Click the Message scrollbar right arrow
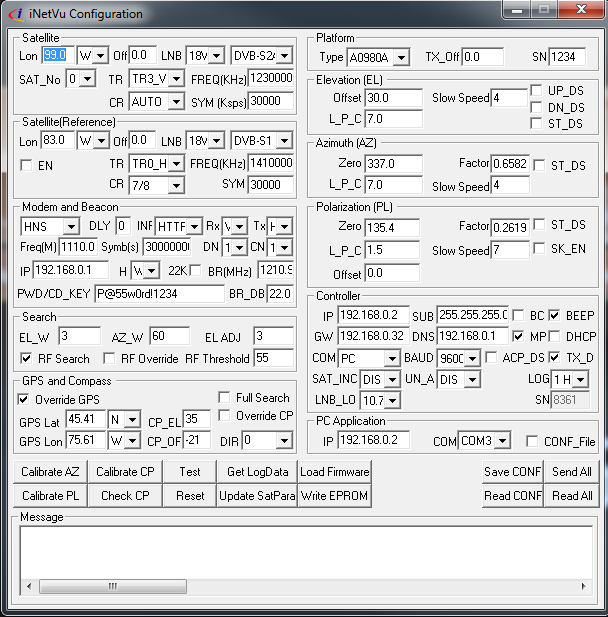 pos(583,586)
